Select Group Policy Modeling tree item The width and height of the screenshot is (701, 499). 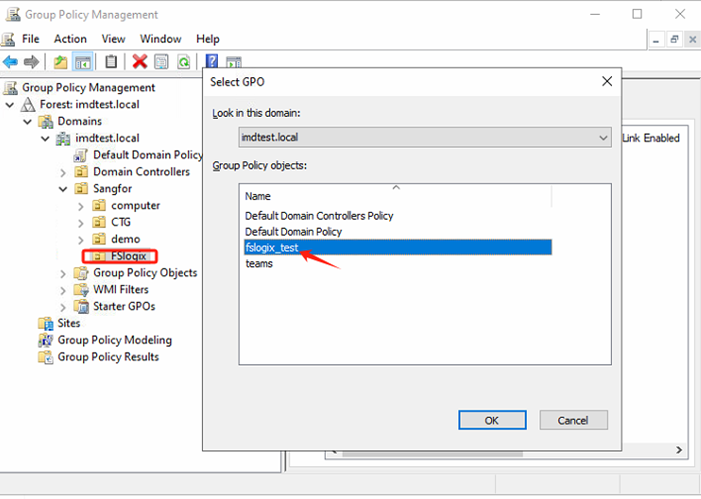click(114, 340)
